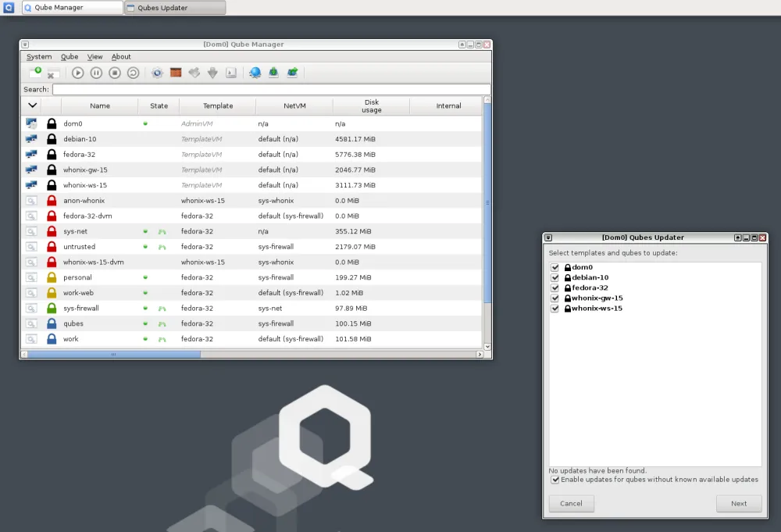Pause the selected qube
This screenshot has height=532, width=781.
(96, 73)
